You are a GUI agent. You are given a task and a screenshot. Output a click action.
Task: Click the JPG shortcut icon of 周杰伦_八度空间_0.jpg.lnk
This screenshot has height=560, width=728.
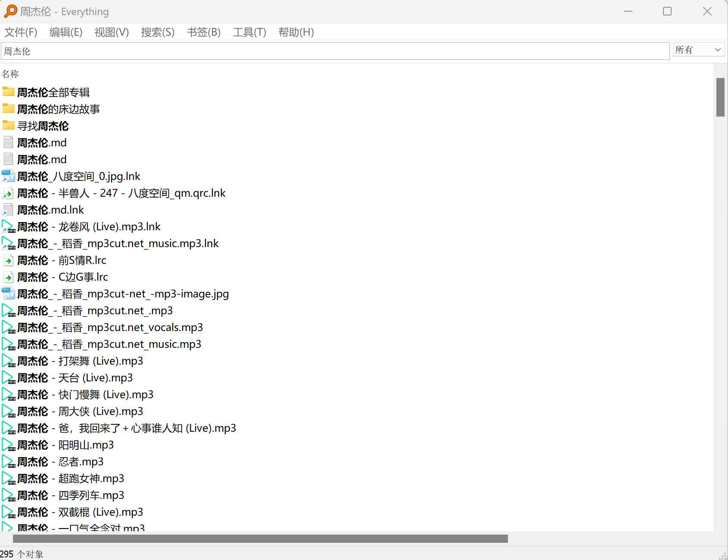pyautogui.click(x=8, y=176)
